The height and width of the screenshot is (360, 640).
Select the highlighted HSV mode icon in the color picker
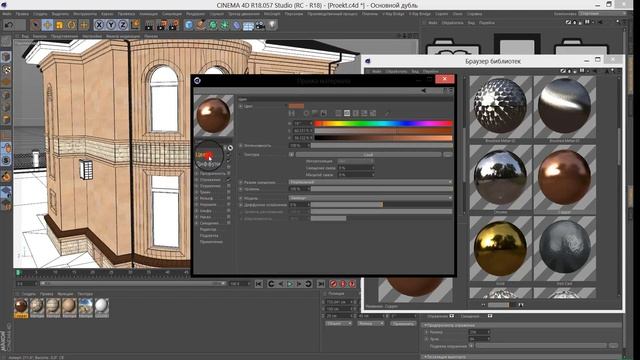click(x=347, y=113)
